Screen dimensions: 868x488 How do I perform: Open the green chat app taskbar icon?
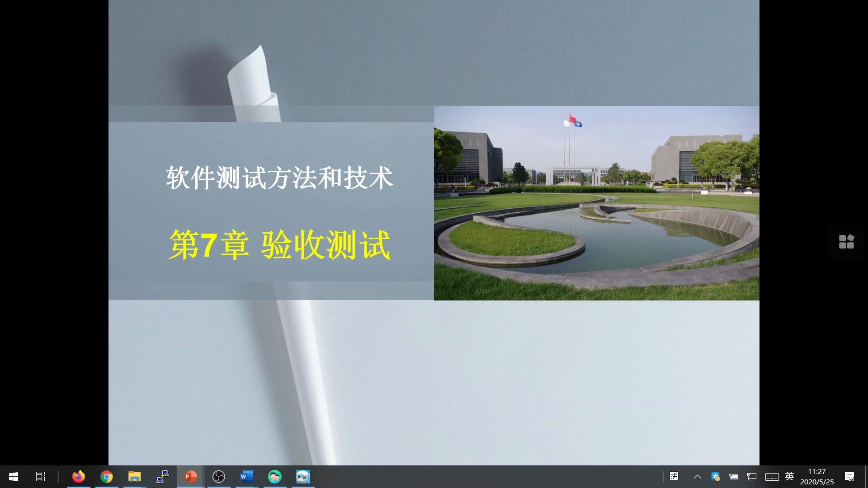click(x=275, y=477)
